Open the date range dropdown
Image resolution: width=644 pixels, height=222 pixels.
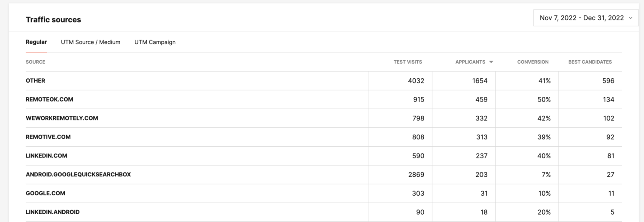582,18
